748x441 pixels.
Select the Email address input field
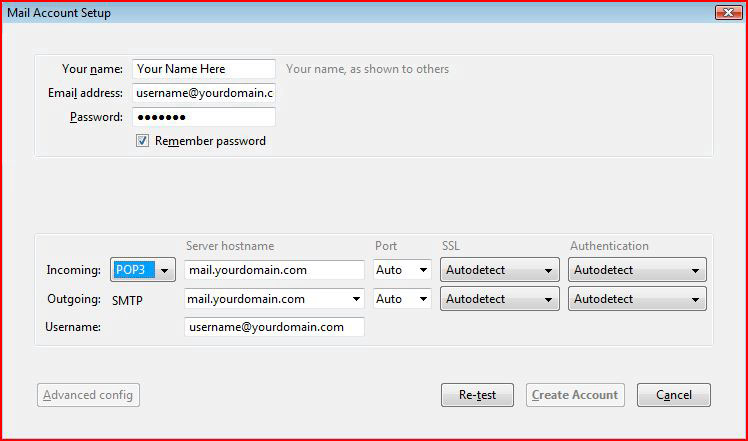coord(204,93)
